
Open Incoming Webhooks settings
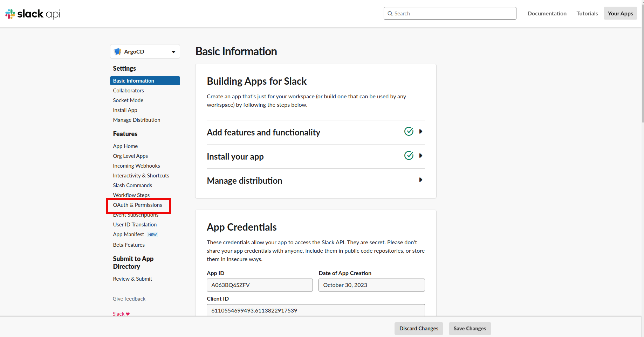coord(136,166)
